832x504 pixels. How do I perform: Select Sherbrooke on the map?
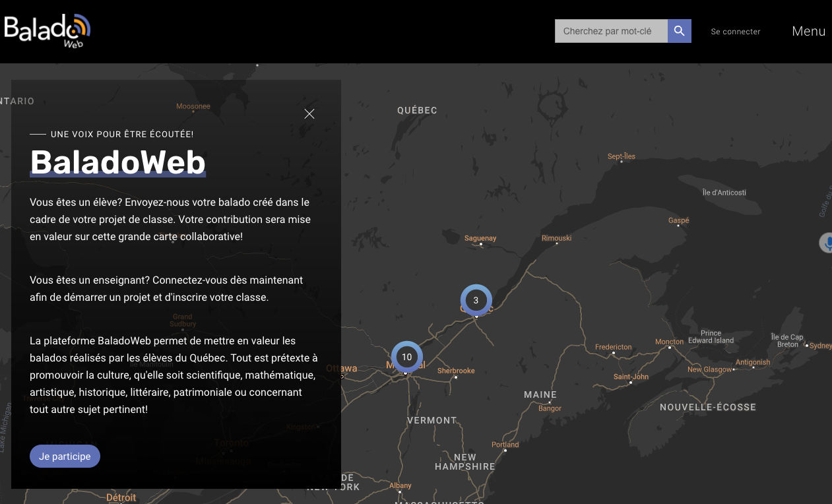pyautogui.click(x=456, y=371)
